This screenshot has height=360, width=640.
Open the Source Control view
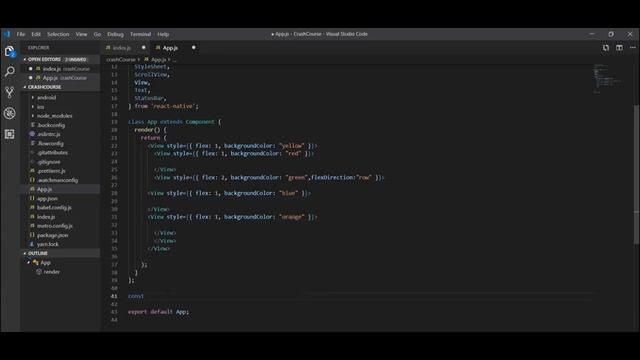[10, 93]
